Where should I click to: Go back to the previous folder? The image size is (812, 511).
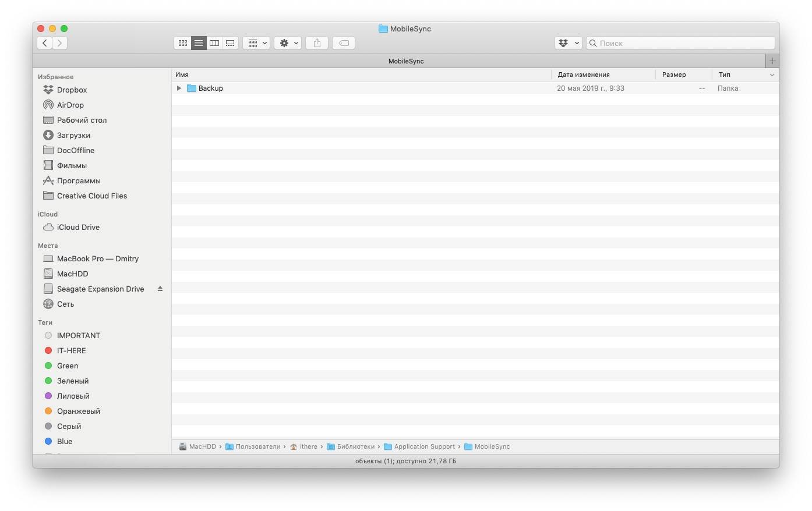click(x=45, y=43)
